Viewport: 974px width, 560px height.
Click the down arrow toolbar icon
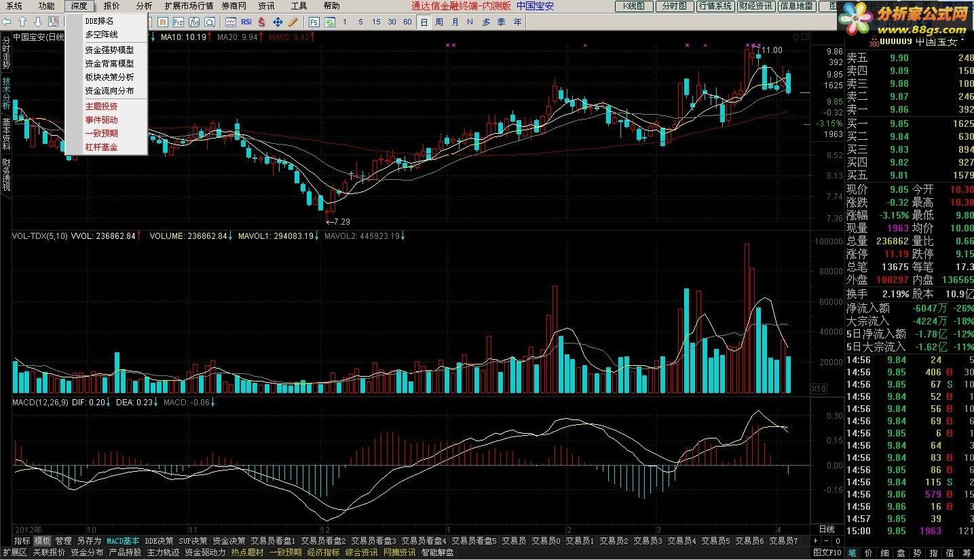click(x=38, y=22)
